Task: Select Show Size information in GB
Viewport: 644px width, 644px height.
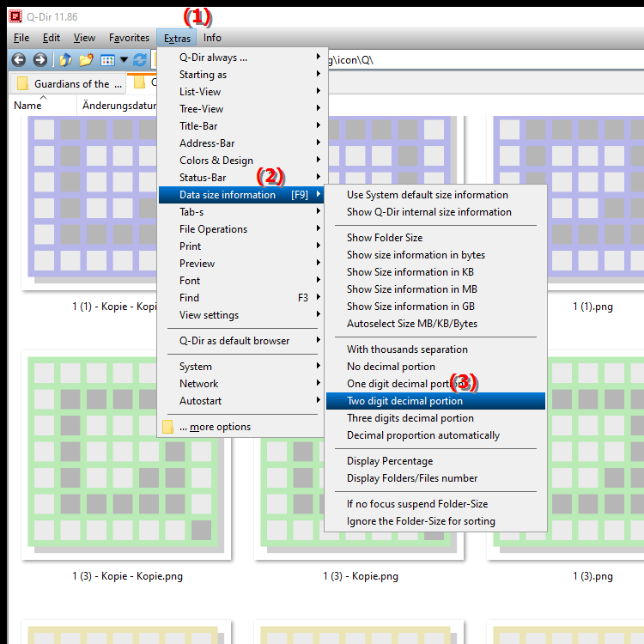Action: point(435,307)
